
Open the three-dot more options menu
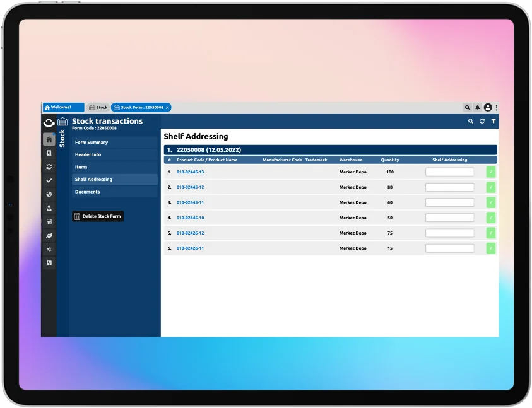[x=497, y=108]
